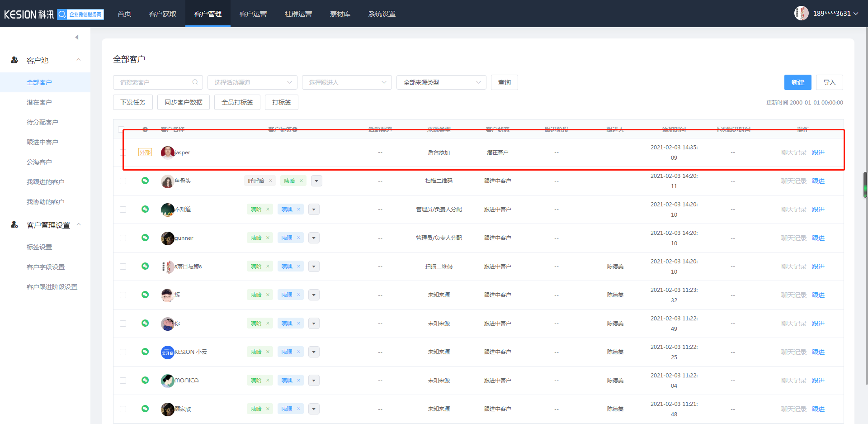Click the WeChat icon in 鱼骨头 row
868x424 pixels.
[145, 181]
